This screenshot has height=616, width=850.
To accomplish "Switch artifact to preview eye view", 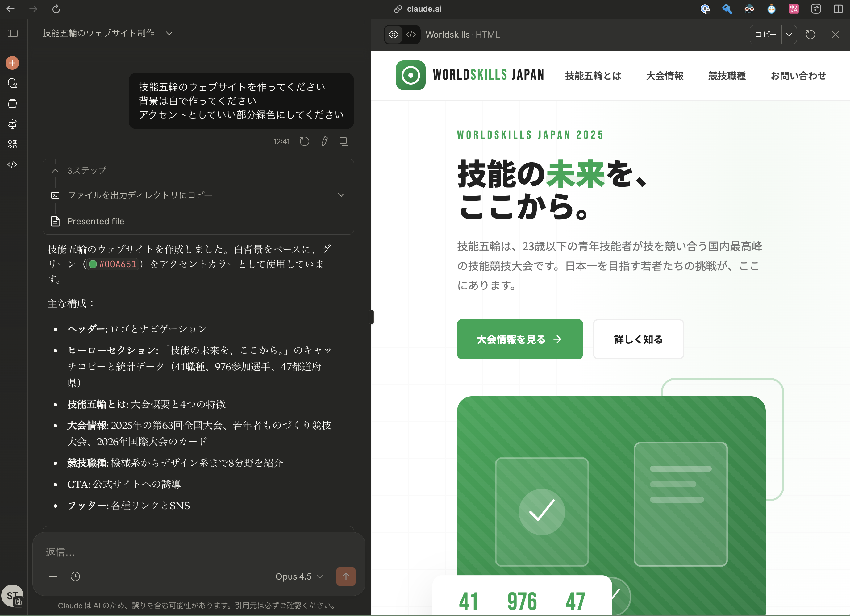I will pos(394,35).
